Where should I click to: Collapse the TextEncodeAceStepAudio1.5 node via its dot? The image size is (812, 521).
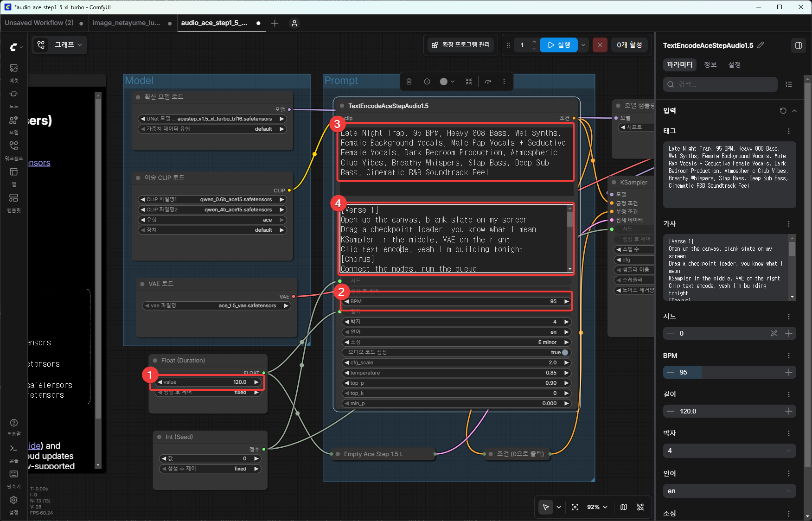[342, 106]
